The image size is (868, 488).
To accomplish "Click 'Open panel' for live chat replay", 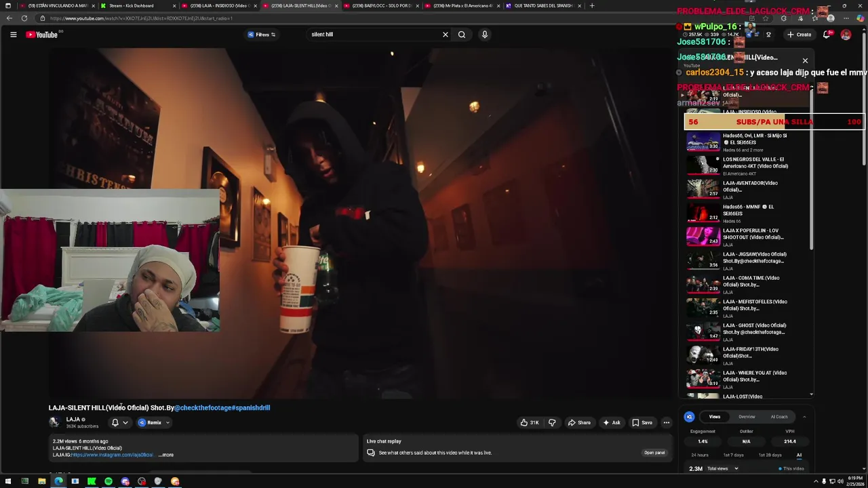I will 654,453.
